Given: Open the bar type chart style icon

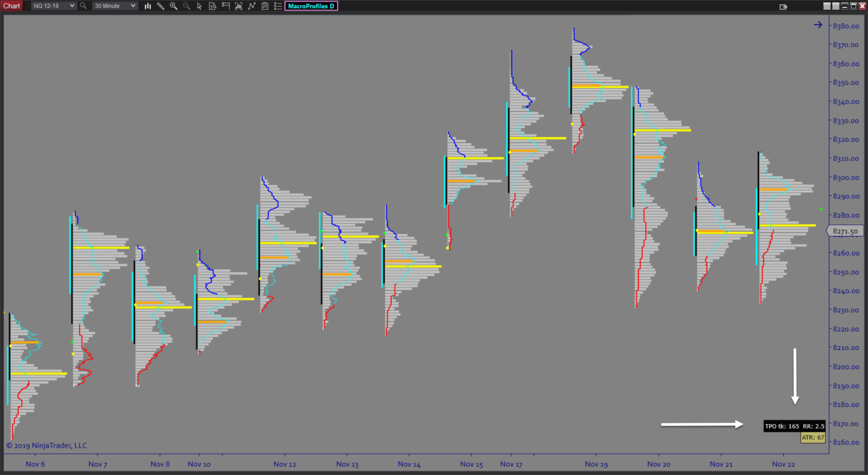Looking at the screenshot, I should [x=148, y=6].
